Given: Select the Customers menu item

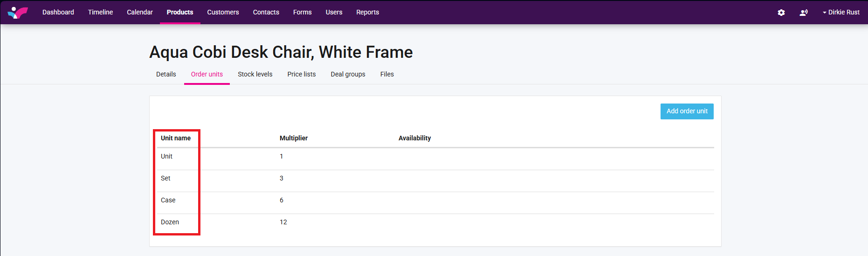Looking at the screenshot, I should [223, 13].
